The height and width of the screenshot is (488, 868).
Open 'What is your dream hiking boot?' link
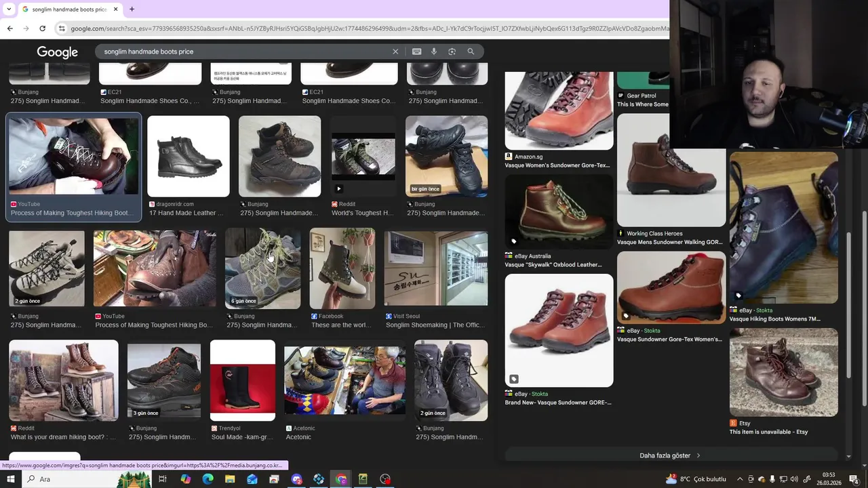point(63,437)
